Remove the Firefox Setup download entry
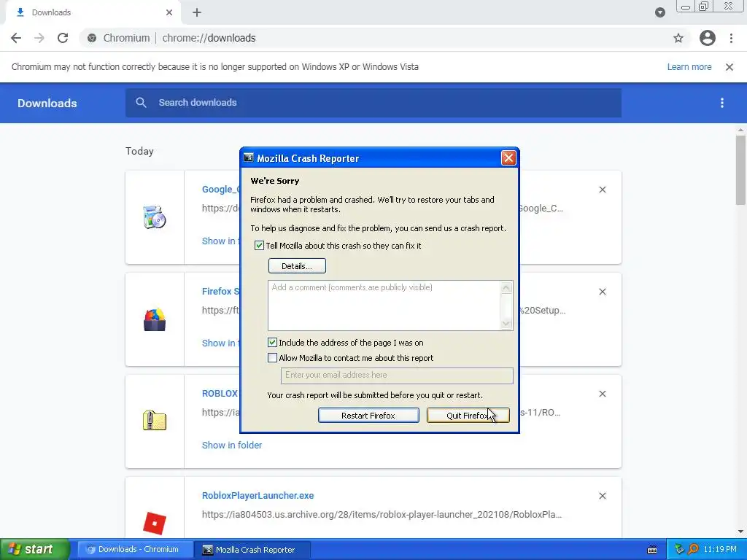The width and height of the screenshot is (747, 560). 603,292
